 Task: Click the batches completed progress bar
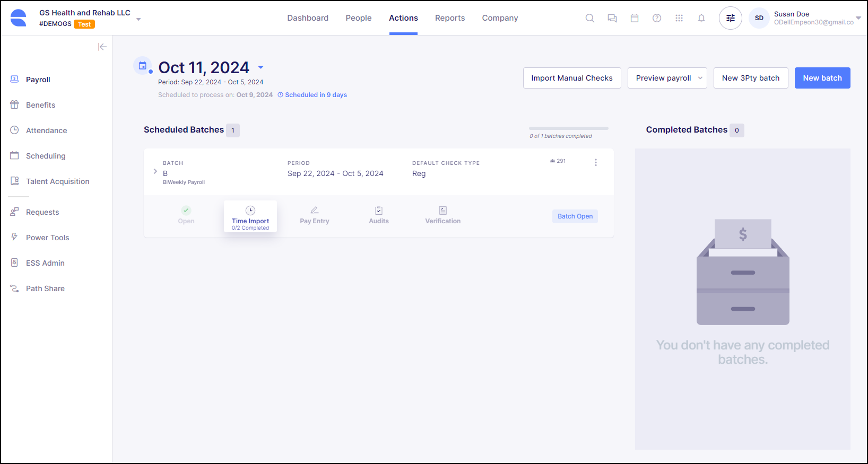[x=568, y=128]
